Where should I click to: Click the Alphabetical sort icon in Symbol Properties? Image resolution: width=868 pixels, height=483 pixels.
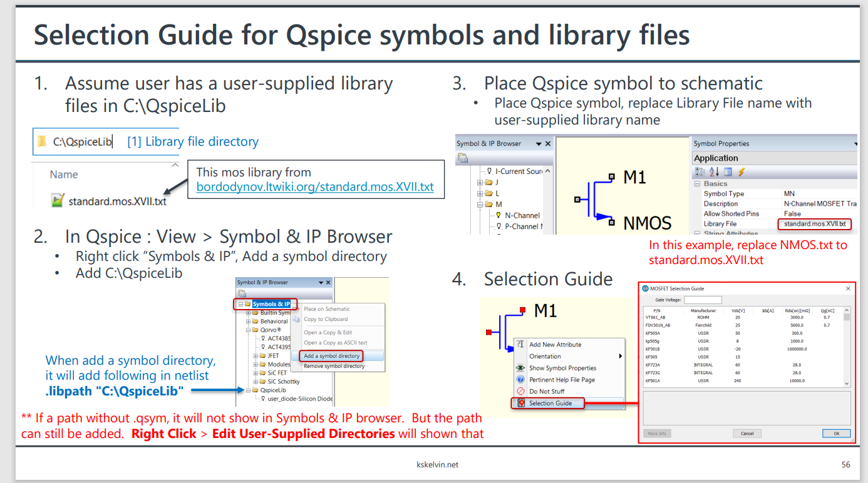(x=714, y=172)
